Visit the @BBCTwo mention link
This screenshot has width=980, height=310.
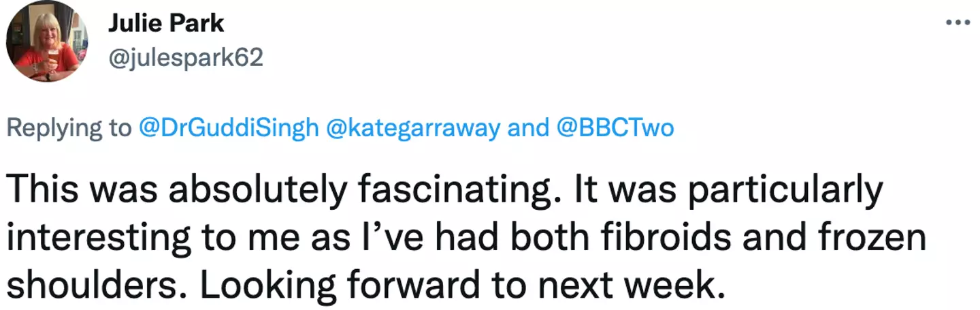[x=615, y=128]
